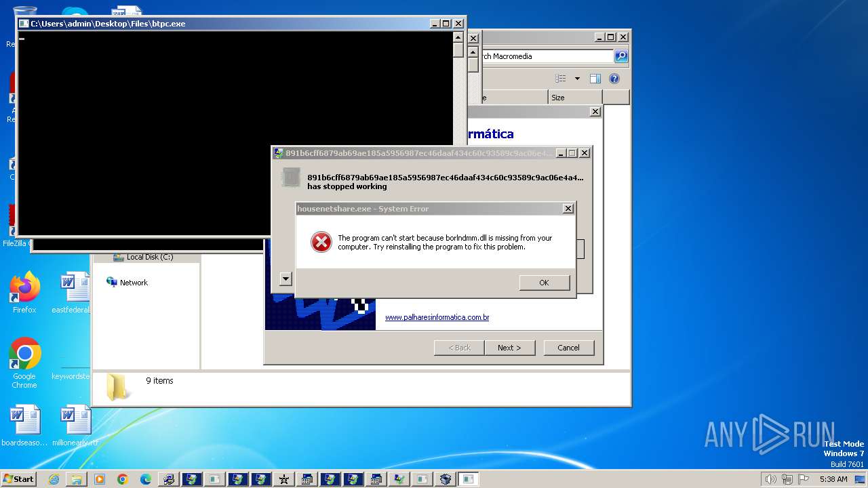The width and height of the screenshot is (868, 488).
Task: Open the view options dropdown arrow in Explorer
Action: (577, 79)
